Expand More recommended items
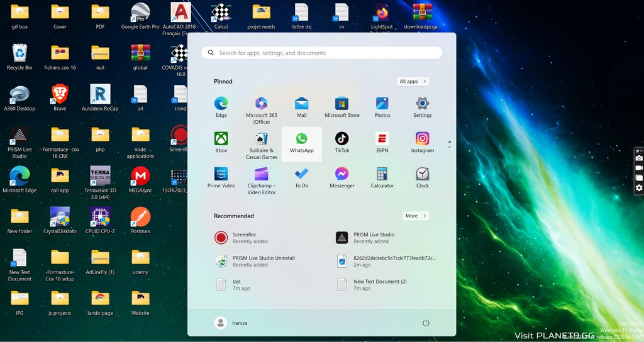 415,216
